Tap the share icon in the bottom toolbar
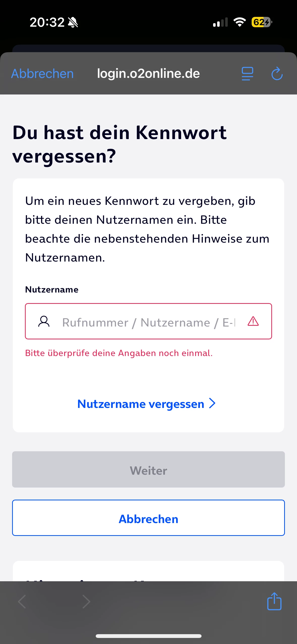Viewport: 297px width, 644px height. click(x=274, y=601)
